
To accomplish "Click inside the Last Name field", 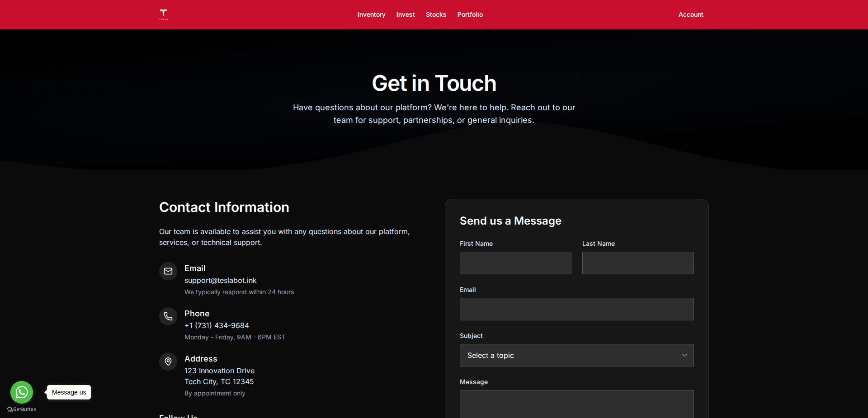I will [x=637, y=263].
